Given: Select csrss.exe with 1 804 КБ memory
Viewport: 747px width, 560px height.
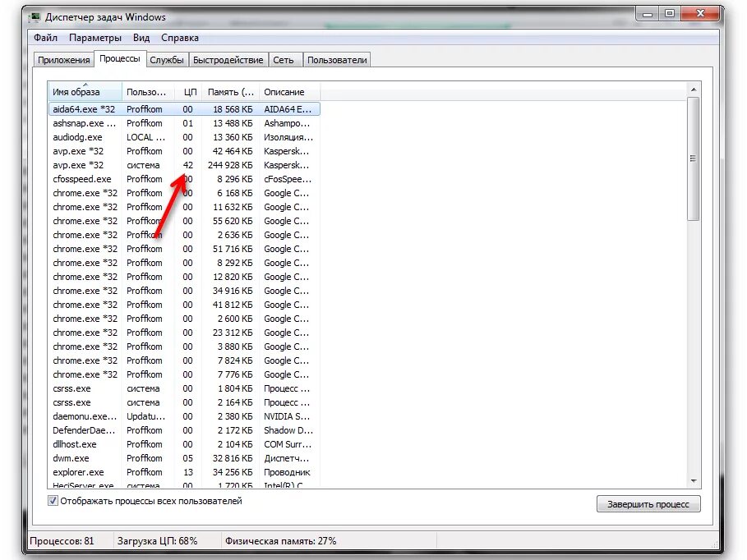Looking at the screenshot, I should pyautogui.click(x=184, y=388).
